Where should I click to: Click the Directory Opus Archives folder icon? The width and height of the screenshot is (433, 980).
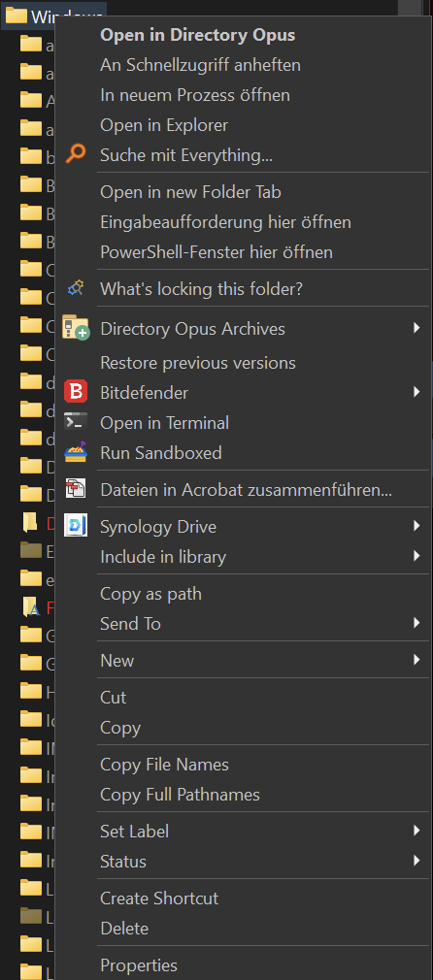pos(76,328)
